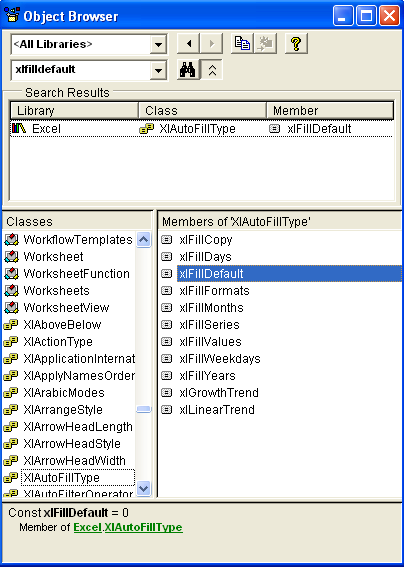This screenshot has height=567, width=404.
Task: Click the Go Forward arrow button
Action: 212,44
